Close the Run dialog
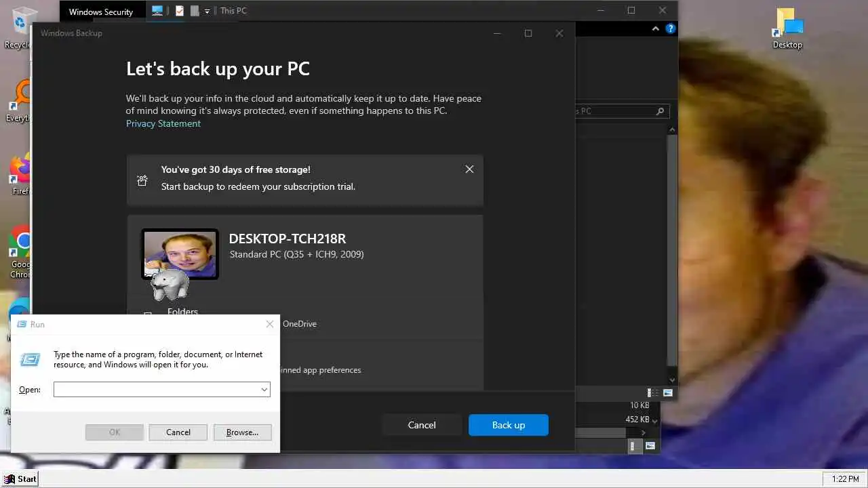The height and width of the screenshot is (488, 868). point(270,324)
